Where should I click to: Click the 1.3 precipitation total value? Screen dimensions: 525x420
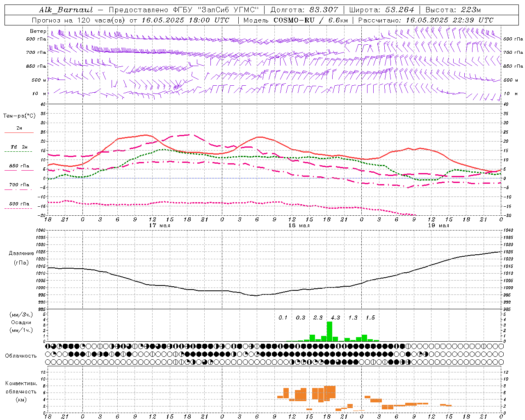point(353,317)
